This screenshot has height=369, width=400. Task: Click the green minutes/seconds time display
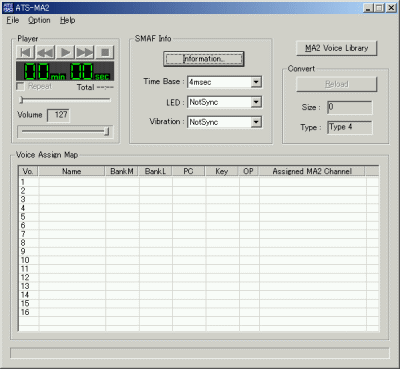pyautogui.click(x=65, y=71)
